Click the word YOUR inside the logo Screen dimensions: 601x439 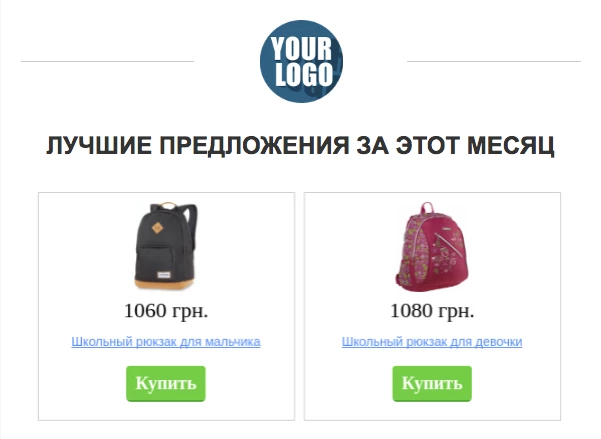pyautogui.click(x=301, y=49)
